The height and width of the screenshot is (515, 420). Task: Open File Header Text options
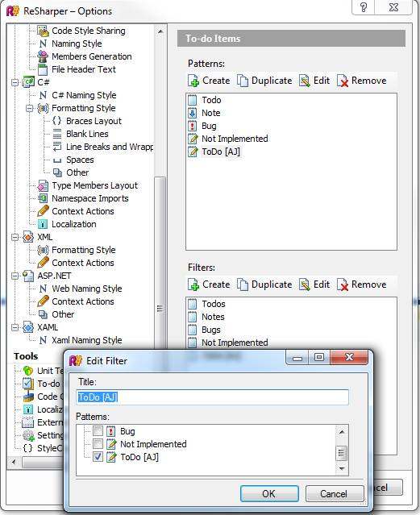point(77,69)
